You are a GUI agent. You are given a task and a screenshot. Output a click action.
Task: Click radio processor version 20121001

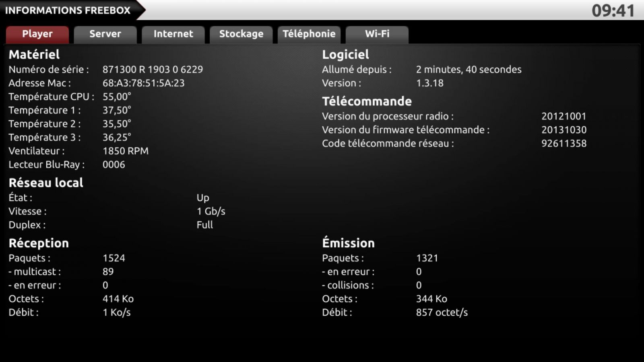[564, 117]
